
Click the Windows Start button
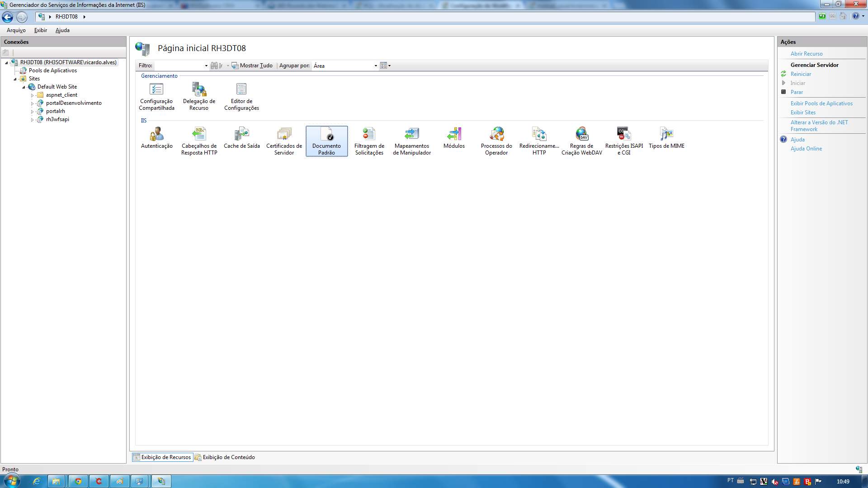click(x=12, y=481)
